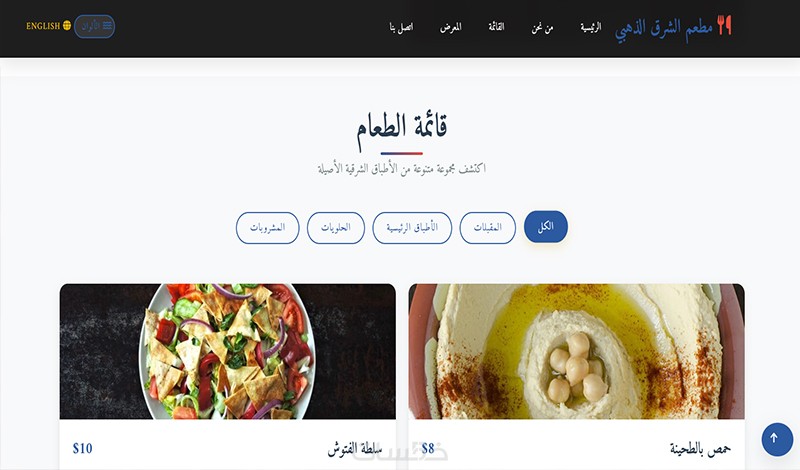Go to الرئيسية home nav item

(591, 27)
